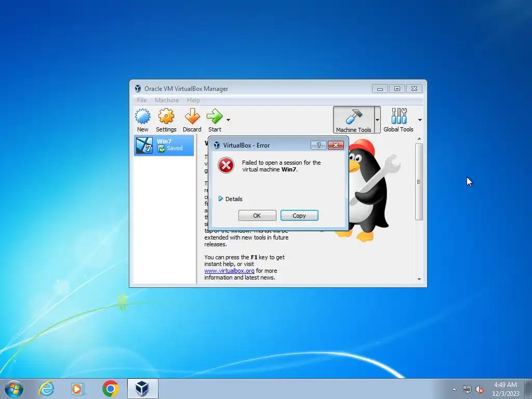This screenshot has width=532, height=399.
Task: Click the red error X icon
Action: point(226,166)
